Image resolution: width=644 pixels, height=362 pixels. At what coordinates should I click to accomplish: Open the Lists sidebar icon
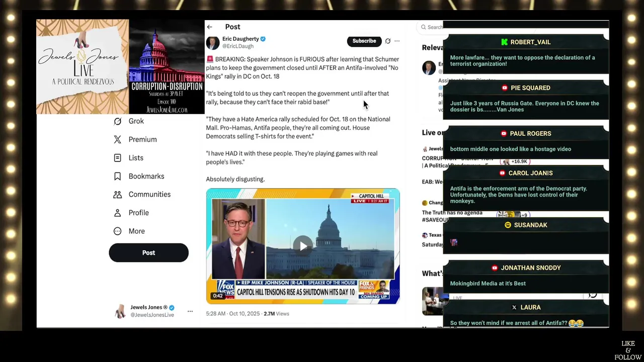(117, 158)
